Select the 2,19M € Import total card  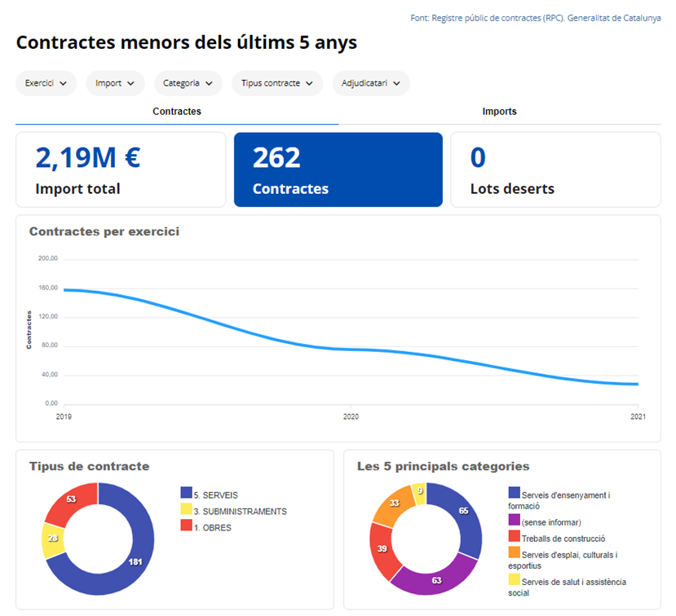[121, 170]
